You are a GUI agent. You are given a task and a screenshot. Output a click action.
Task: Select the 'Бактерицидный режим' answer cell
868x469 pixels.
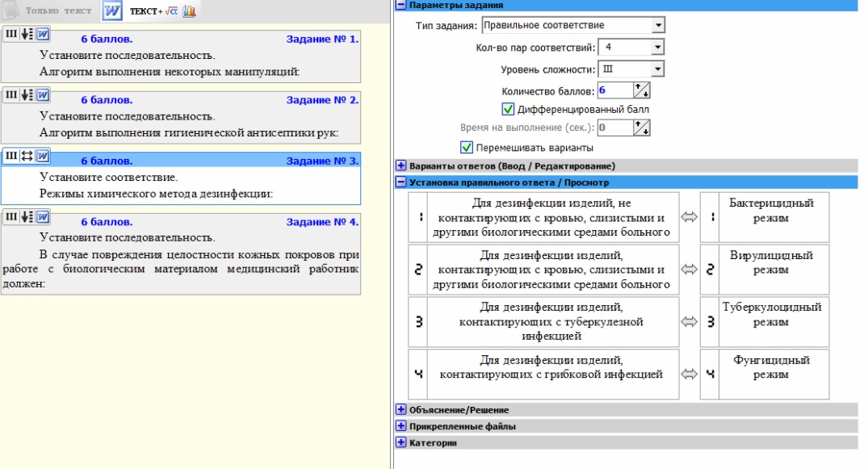774,217
